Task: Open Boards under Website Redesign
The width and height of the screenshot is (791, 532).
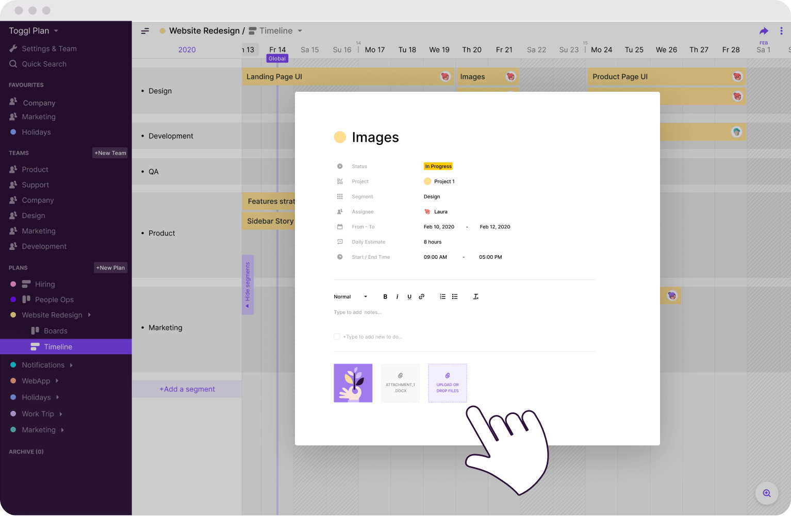Action: [55, 331]
